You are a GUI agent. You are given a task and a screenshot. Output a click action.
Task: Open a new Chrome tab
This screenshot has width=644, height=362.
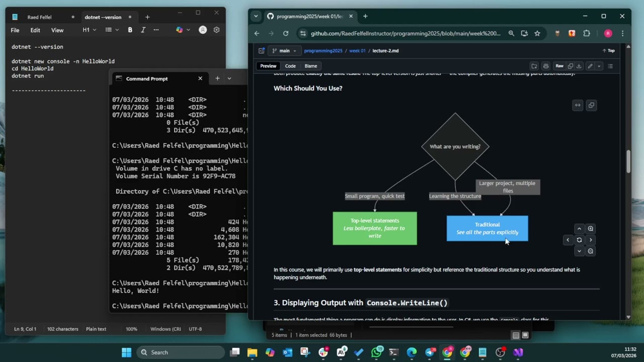(x=365, y=16)
